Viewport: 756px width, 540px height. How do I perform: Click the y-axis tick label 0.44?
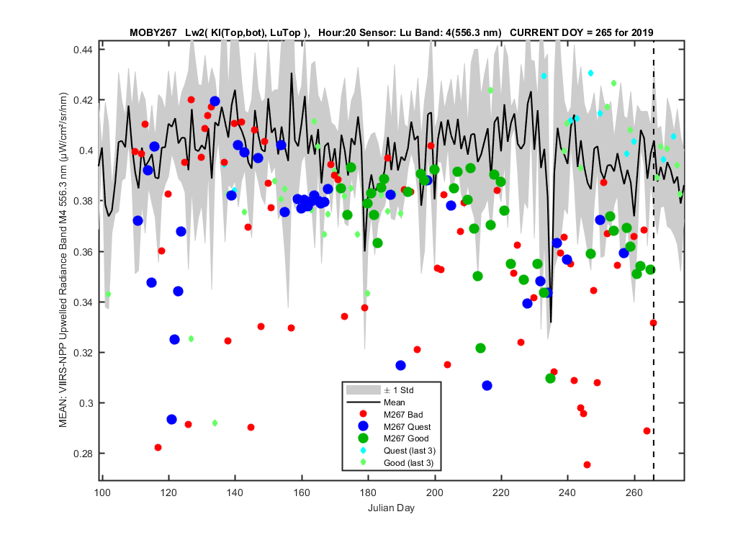point(83,50)
